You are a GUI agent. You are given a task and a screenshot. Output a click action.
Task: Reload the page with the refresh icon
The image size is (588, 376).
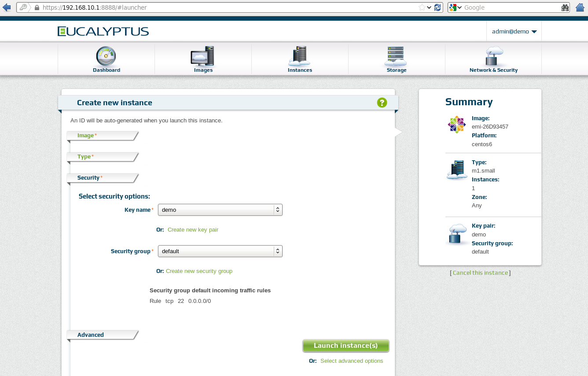click(x=437, y=7)
